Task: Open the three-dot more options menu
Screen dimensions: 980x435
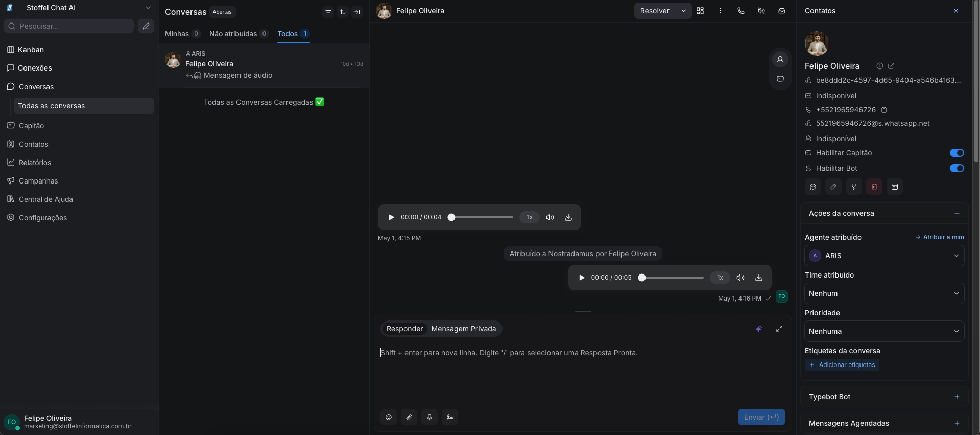Action: click(721, 11)
